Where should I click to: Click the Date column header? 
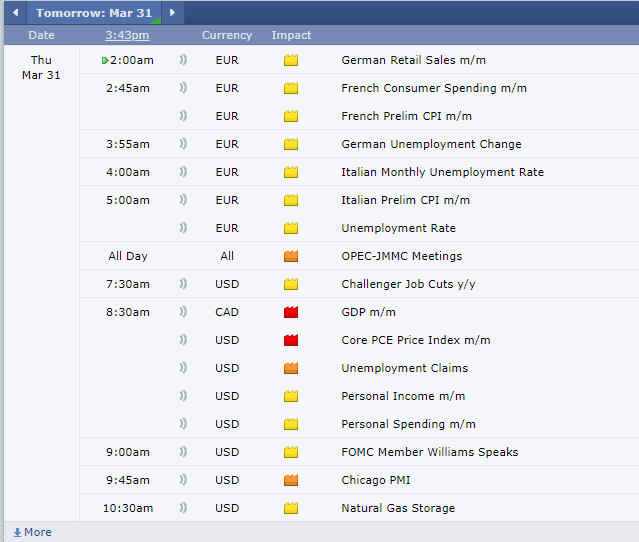(41, 35)
